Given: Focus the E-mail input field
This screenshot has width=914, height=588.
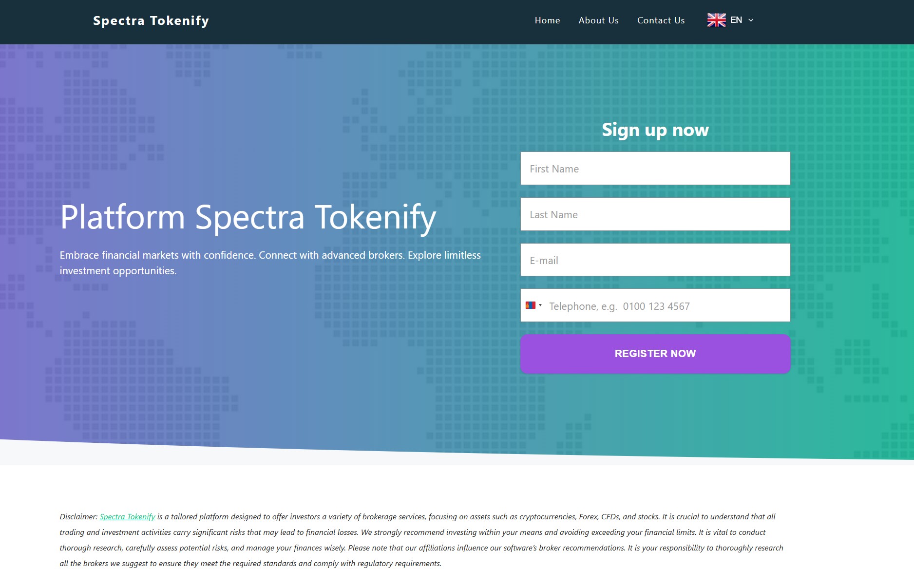Looking at the screenshot, I should click(x=655, y=260).
